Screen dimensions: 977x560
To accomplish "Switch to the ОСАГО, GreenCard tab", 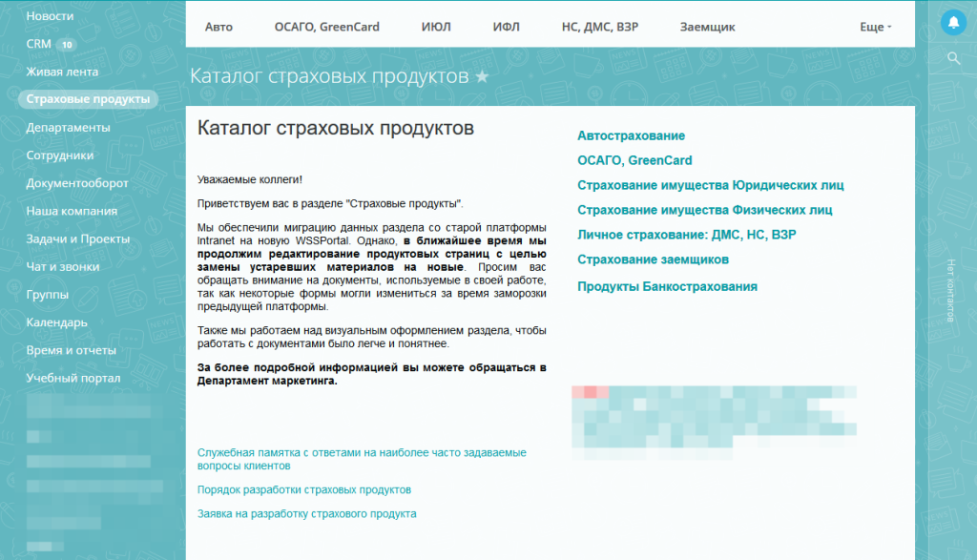I will [x=326, y=27].
